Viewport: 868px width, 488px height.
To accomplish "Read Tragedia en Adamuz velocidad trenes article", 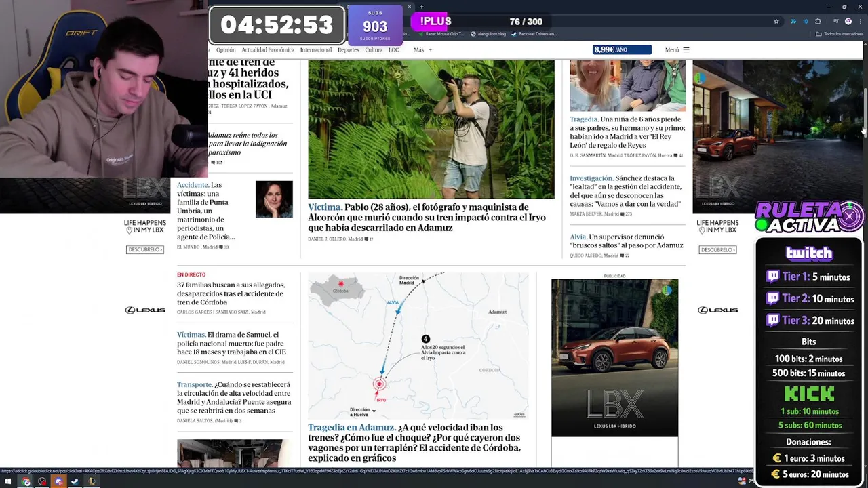I will (x=414, y=443).
